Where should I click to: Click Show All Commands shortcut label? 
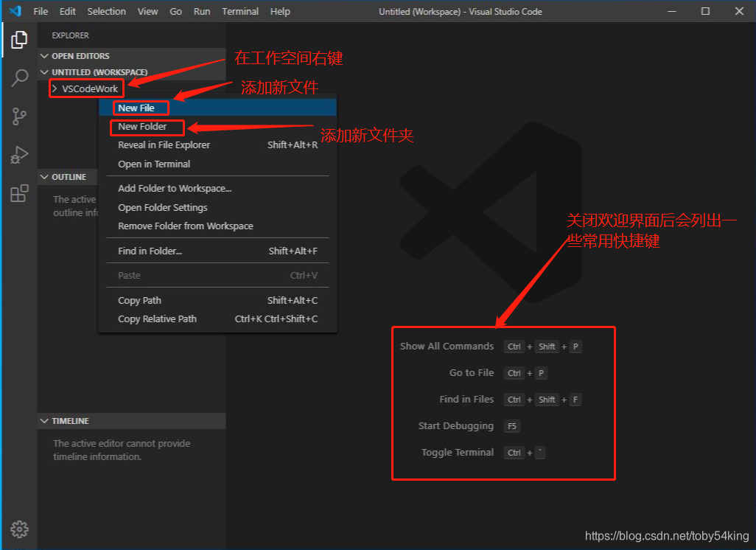[x=447, y=346]
